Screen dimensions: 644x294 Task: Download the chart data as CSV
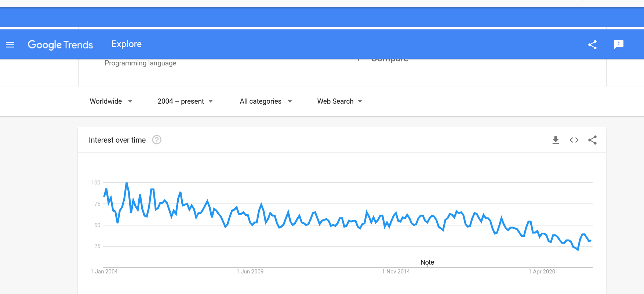556,140
